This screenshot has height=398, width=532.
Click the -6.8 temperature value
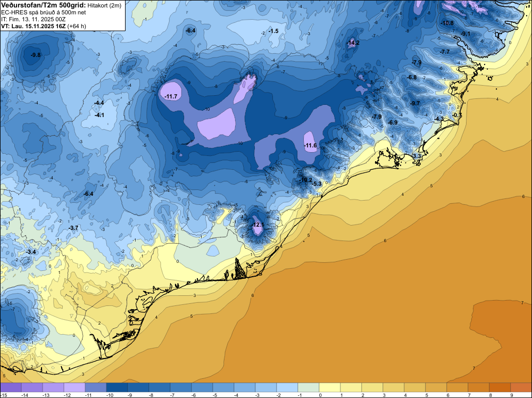(x=412, y=77)
